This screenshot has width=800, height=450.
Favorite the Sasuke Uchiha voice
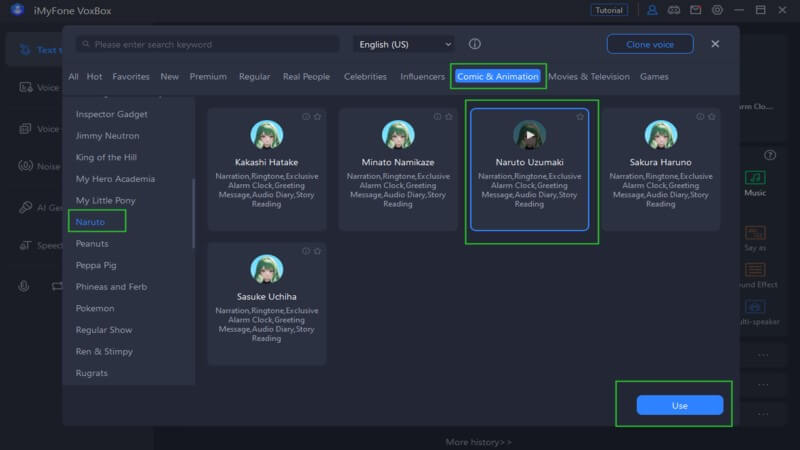pos(317,251)
